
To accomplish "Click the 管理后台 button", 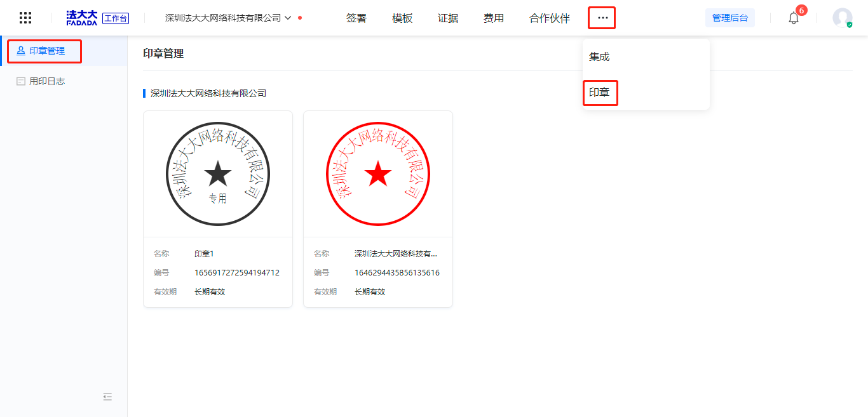I will coord(729,18).
